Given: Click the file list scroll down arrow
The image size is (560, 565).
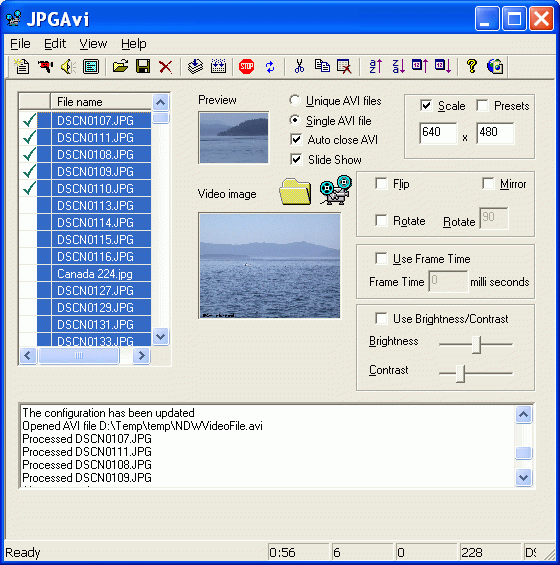Looking at the screenshot, I should pyautogui.click(x=160, y=337).
